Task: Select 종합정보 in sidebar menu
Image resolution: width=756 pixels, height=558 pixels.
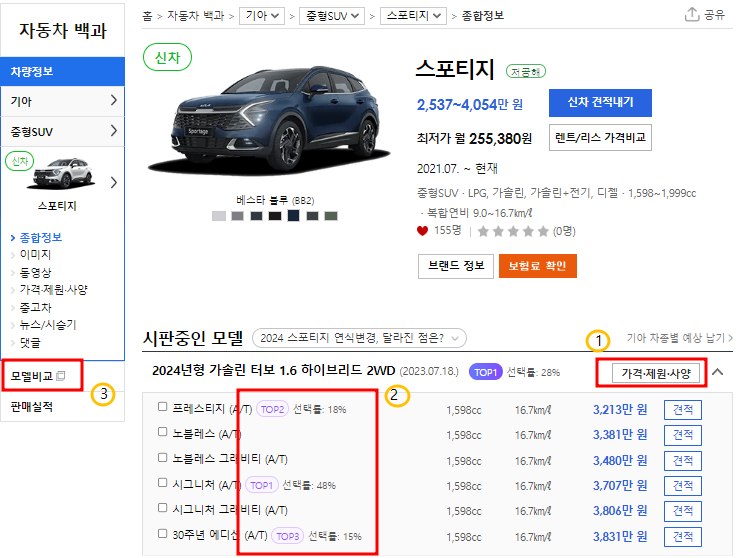Action: [x=40, y=237]
